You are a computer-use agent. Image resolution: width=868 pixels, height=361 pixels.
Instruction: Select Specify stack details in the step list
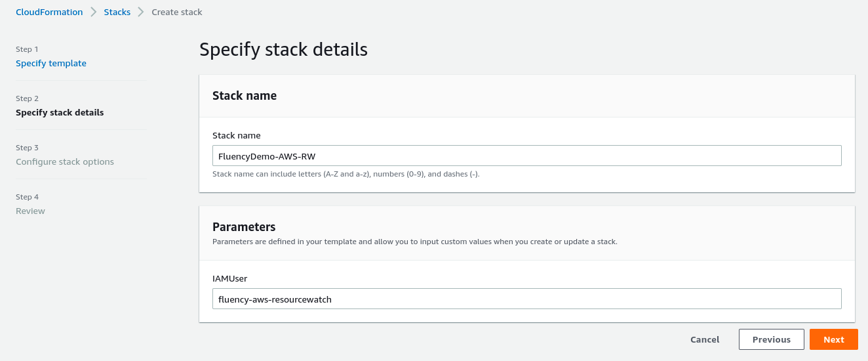60,113
